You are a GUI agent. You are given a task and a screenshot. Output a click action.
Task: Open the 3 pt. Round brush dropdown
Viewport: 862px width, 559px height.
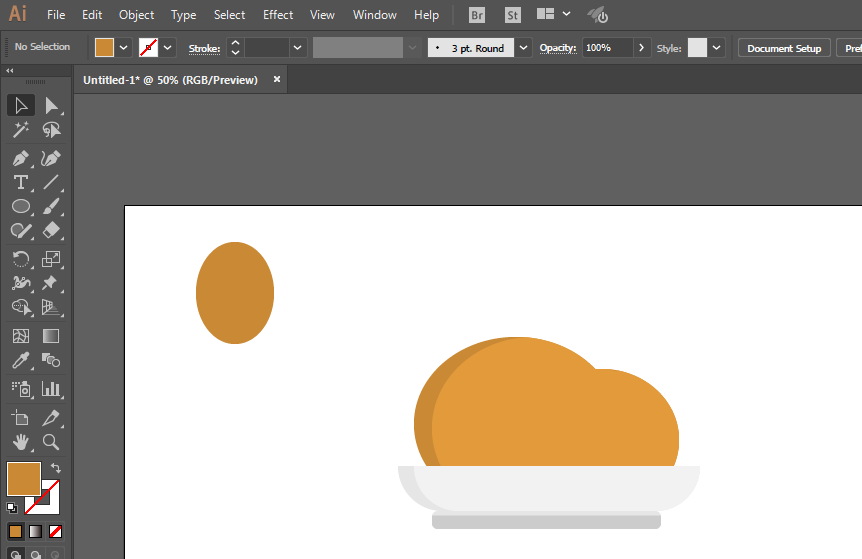click(524, 48)
